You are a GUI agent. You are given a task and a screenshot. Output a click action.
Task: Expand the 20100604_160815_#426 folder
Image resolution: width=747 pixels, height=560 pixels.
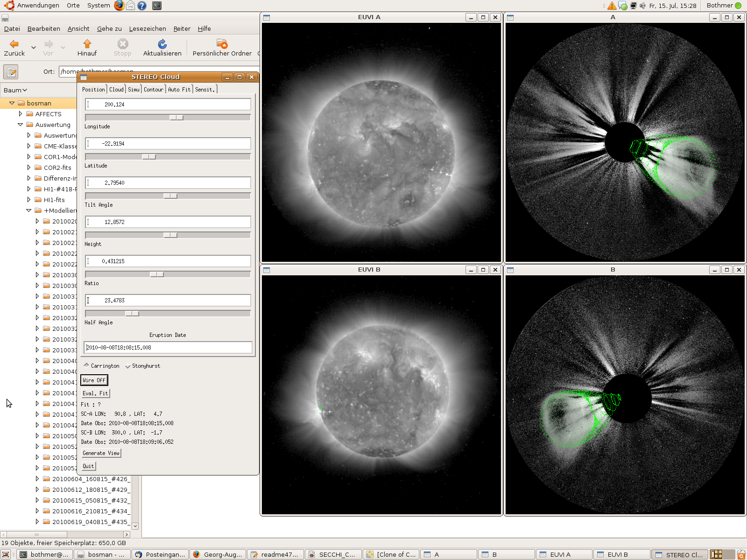click(37, 479)
